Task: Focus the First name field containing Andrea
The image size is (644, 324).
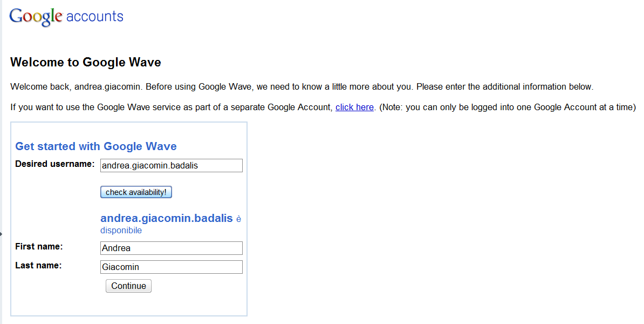Action: [x=172, y=248]
